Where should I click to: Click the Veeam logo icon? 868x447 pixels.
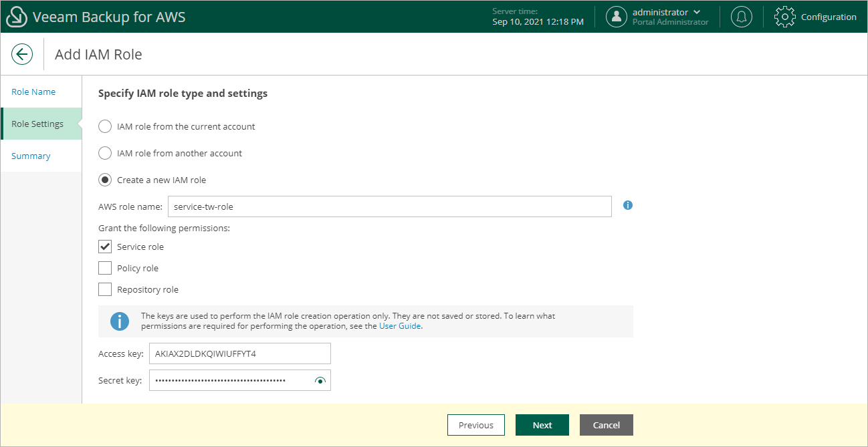(x=16, y=17)
